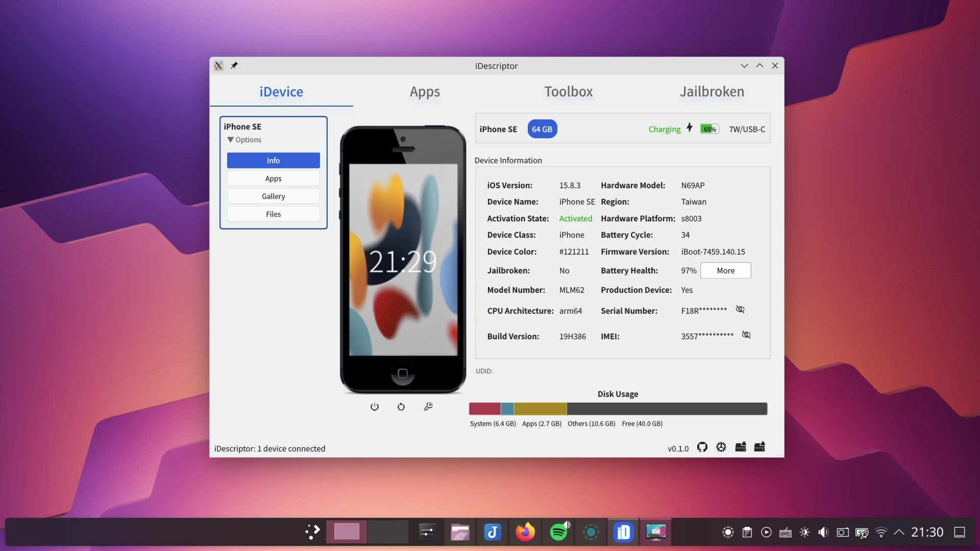Expand hidden system tray icons arrow
Screen dimensions: 980x551
(899, 532)
